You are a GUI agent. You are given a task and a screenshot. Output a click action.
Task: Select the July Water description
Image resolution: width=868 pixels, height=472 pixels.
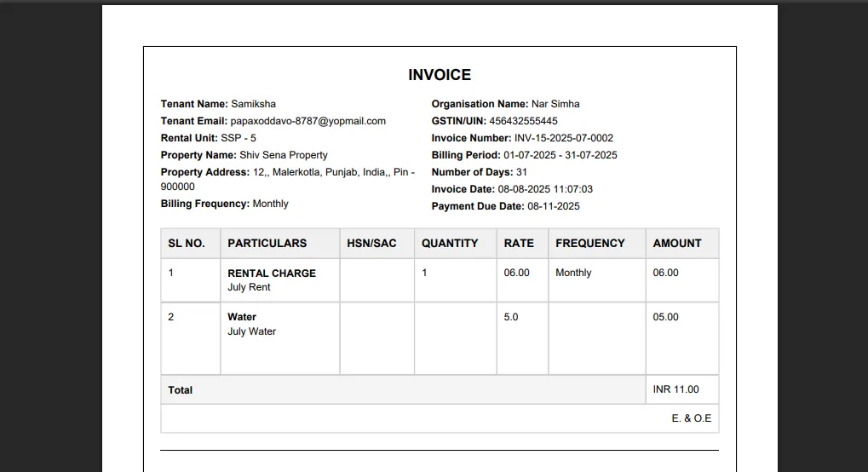click(x=251, y=331)
